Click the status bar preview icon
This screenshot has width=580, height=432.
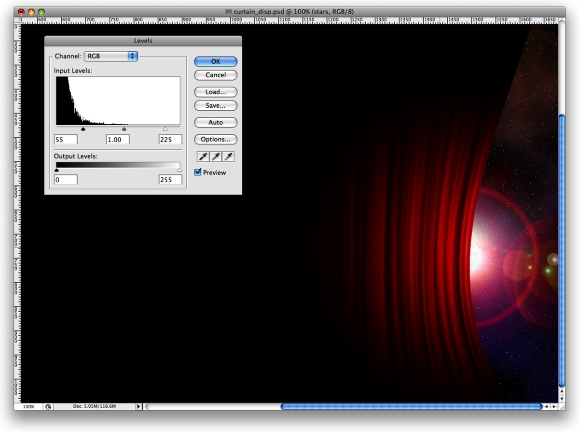[48, 406]
